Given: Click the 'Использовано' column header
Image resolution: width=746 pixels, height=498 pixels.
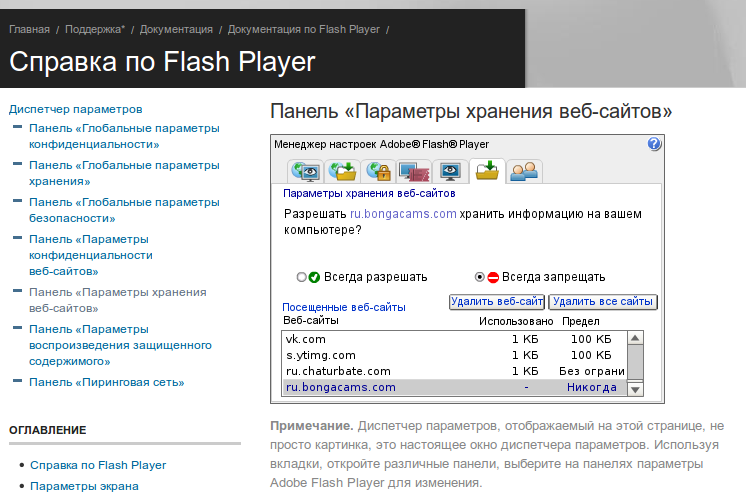Looking at the screenshot, I should [x=516, y=322].
